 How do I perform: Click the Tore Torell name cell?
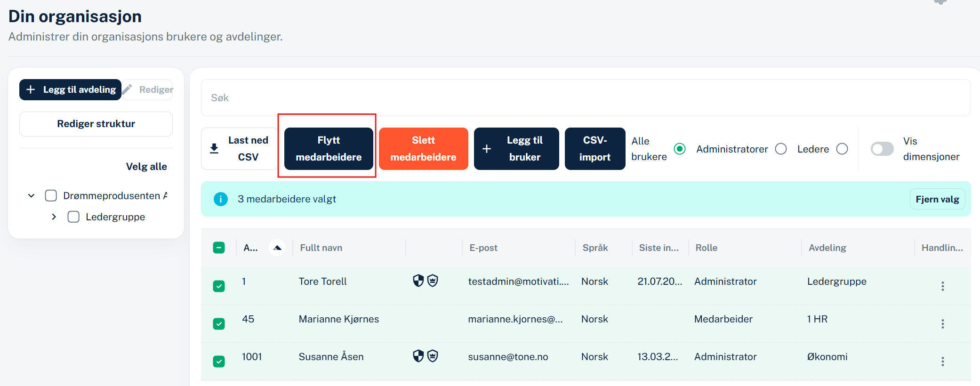323,281
